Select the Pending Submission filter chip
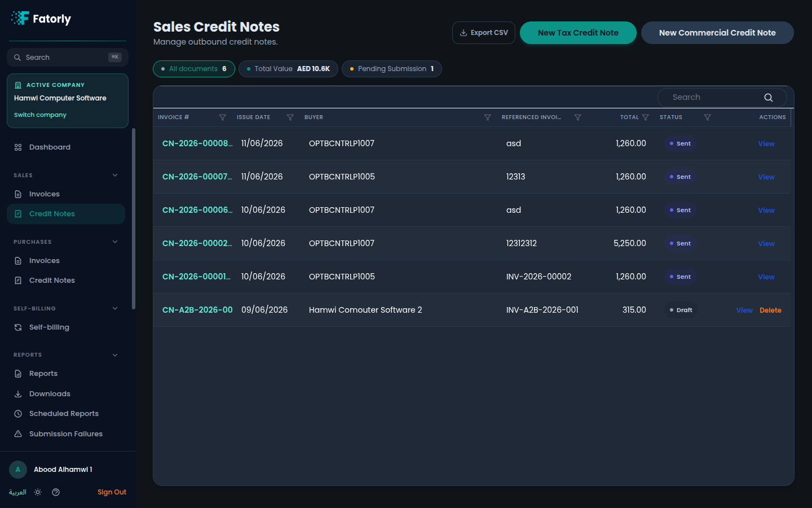 pos(392,69)
